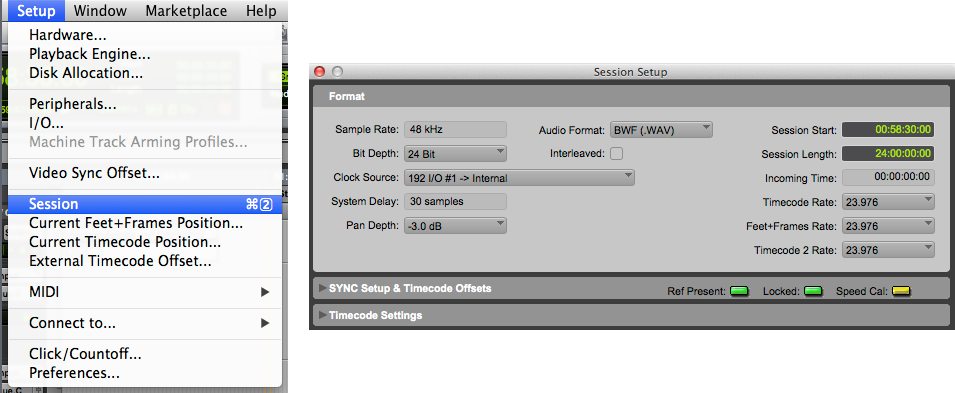Open Click/Countoff... settings
The height and width of the screenshot is (393, 955).
pos(144,354)
